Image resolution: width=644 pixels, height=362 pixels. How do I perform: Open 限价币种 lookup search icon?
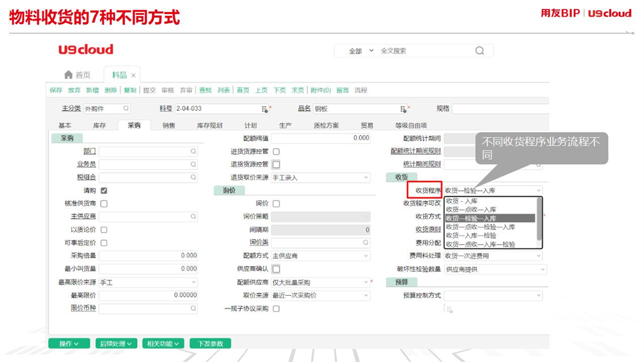coord(193,308)
